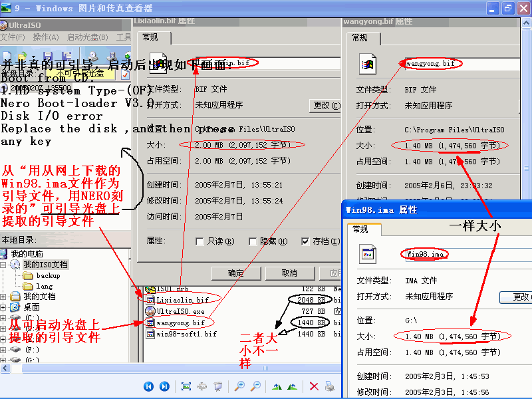
Task: Click the 我的电脑 computer icon
Action: click(4, 254)
